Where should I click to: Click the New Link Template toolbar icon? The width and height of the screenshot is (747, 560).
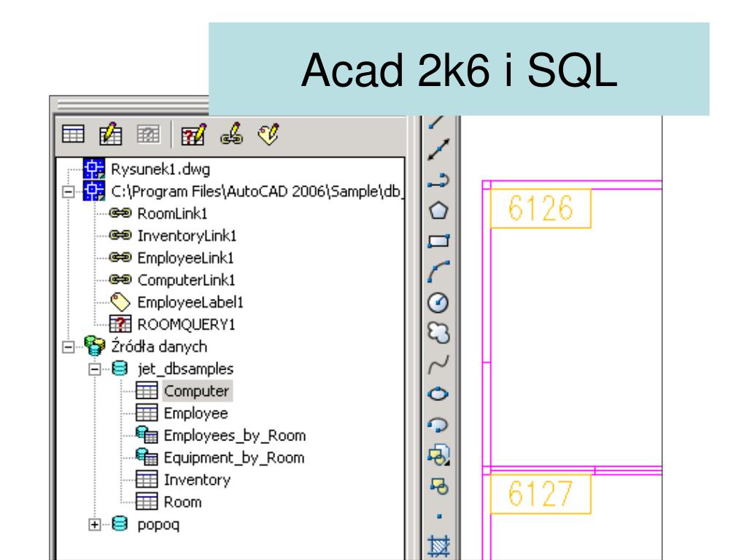231,134
